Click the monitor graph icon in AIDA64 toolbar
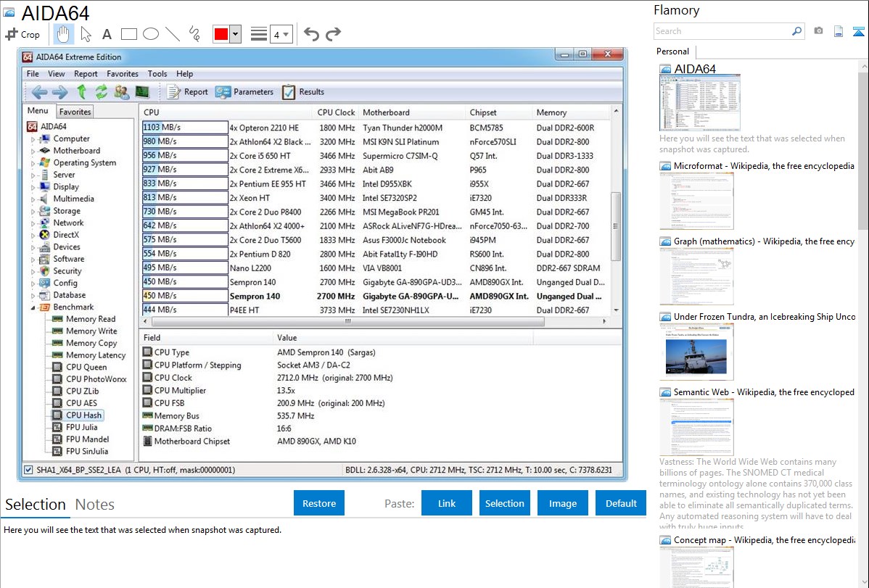Screen dimensions: 869x588 (x=142, y=92)
